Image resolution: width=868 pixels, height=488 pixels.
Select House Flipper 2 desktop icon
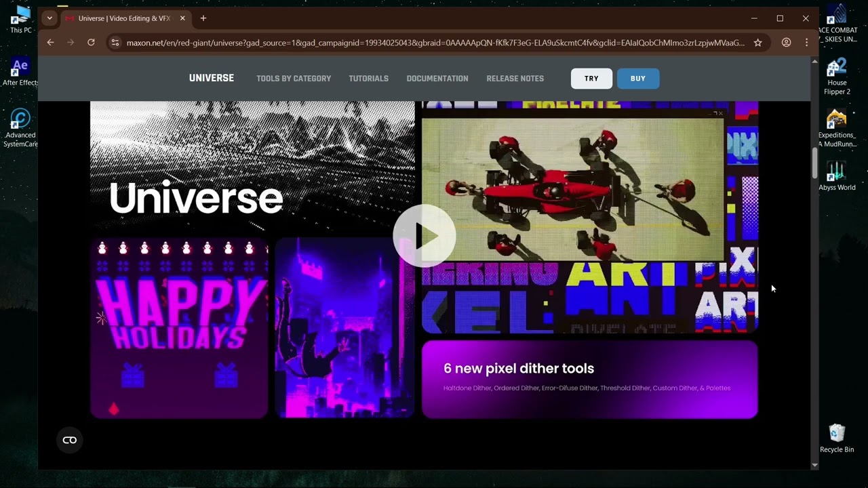pos(837,77)
